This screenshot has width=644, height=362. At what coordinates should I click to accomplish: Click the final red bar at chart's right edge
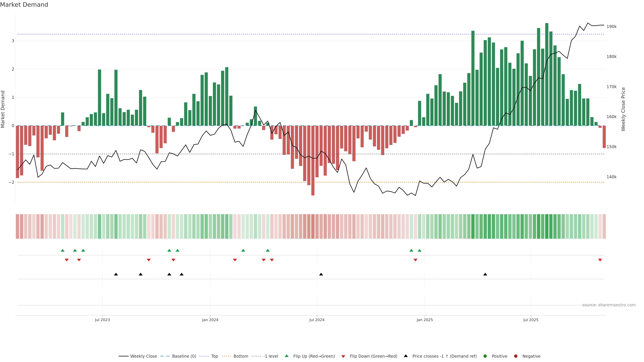coord(604,137)
